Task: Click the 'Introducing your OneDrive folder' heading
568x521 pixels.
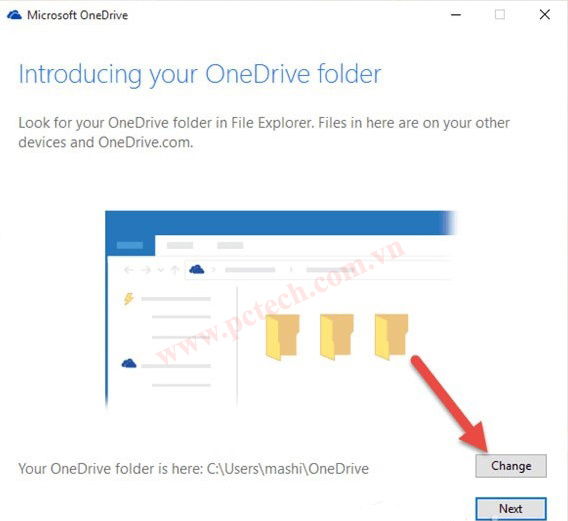Action: tap(200, 75)
